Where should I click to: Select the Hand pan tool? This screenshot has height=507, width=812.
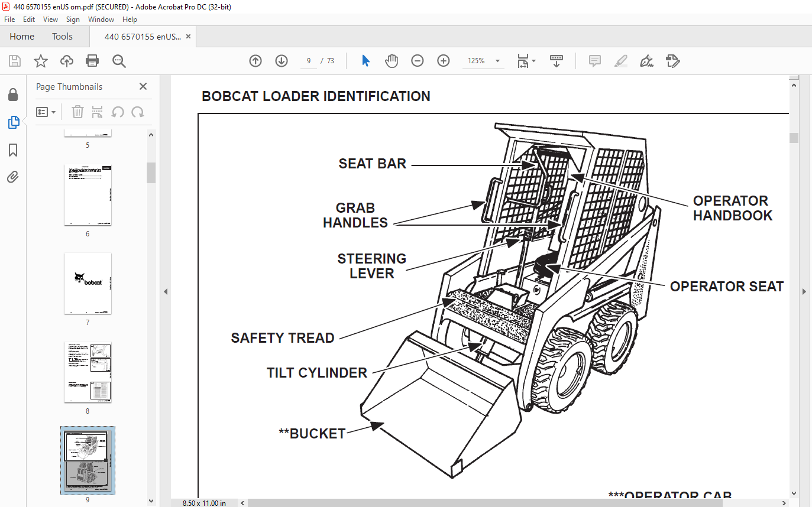392,61
